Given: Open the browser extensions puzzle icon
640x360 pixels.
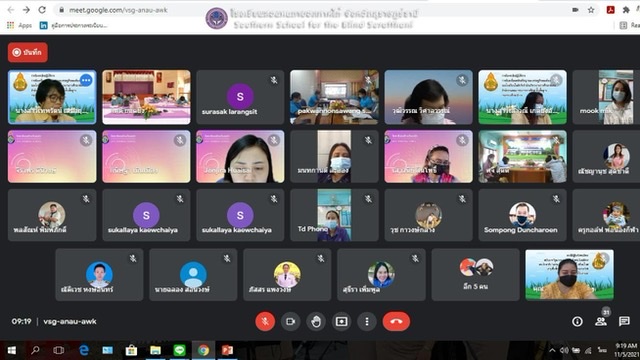Looking at the screenshot, I should pos(626,10).
